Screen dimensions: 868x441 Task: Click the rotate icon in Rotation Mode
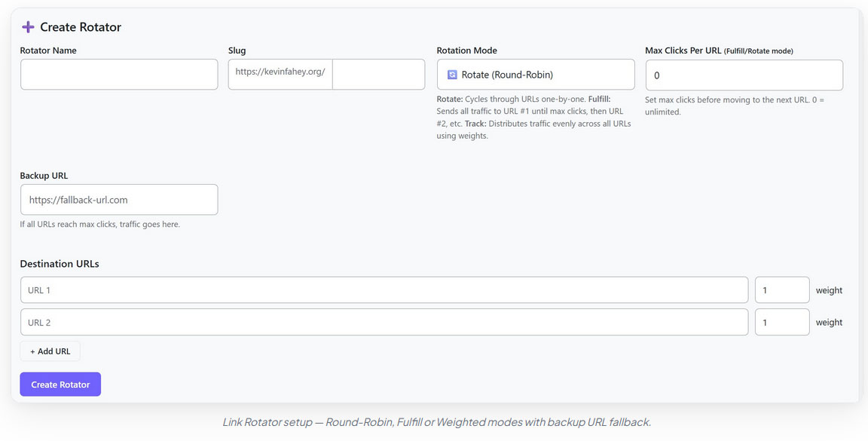[x=452, y=74]
